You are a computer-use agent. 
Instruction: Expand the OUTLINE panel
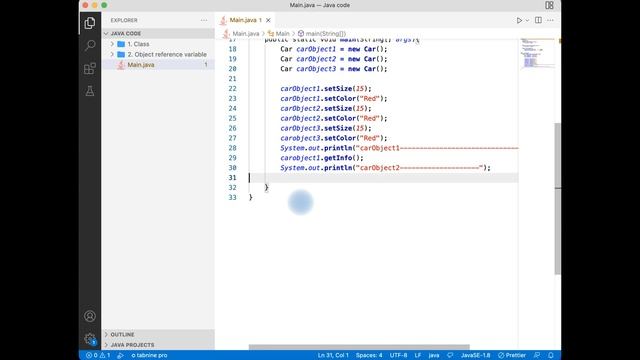point(158,334)
